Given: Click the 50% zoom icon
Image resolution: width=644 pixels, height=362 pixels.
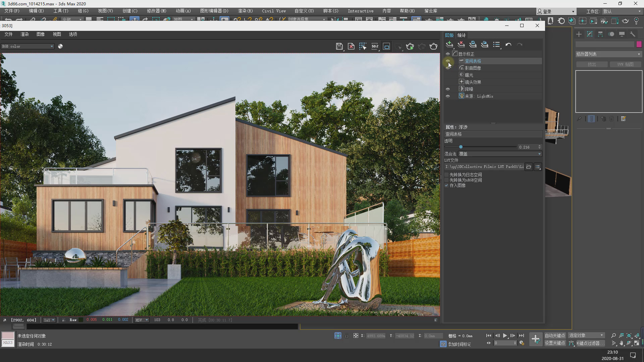Looking at the screenshot, I should pos(375,46).
